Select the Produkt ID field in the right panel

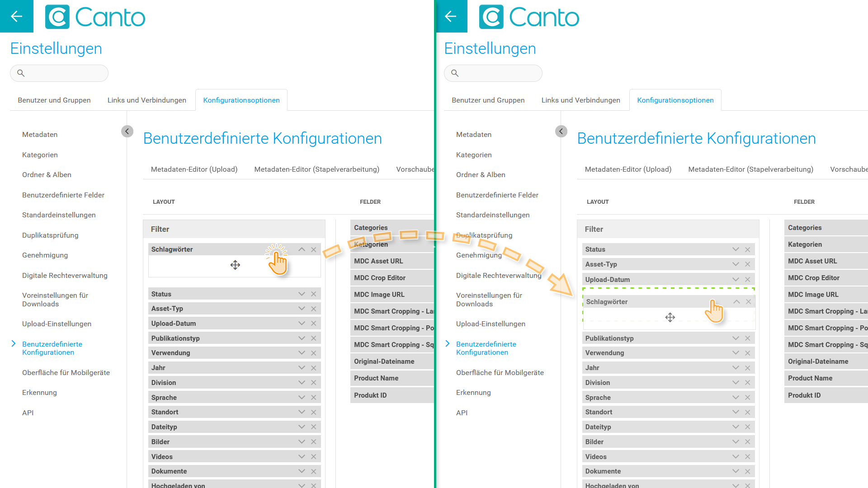[826, 395]
